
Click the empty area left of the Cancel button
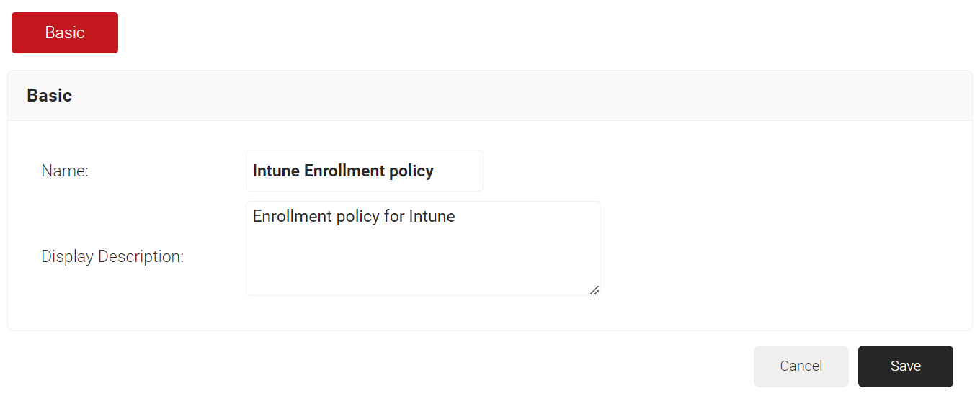[x=504, y=366]
